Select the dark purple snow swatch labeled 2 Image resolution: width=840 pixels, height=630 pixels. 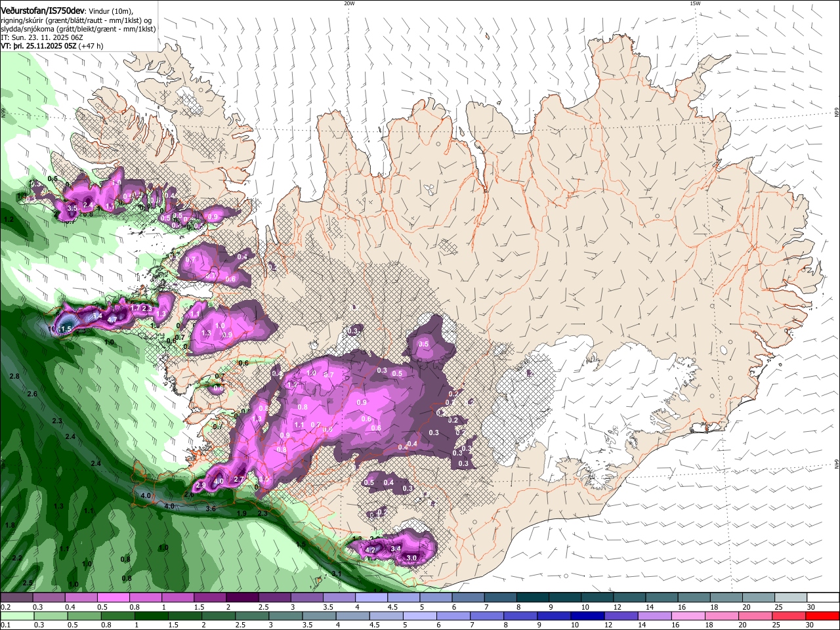pyautogui.click(x=241, y=598)
